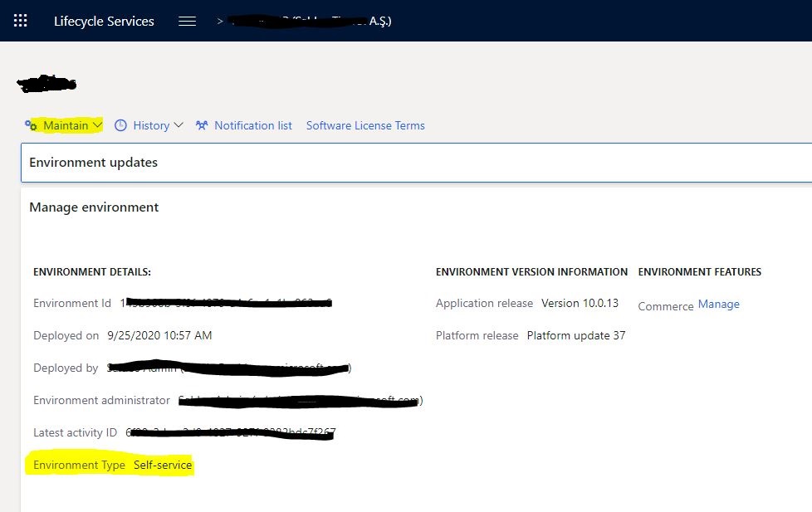Click the breadcrumb arrow in the header
This screenshot has height=512, width=812.
(x=220, y=22)
